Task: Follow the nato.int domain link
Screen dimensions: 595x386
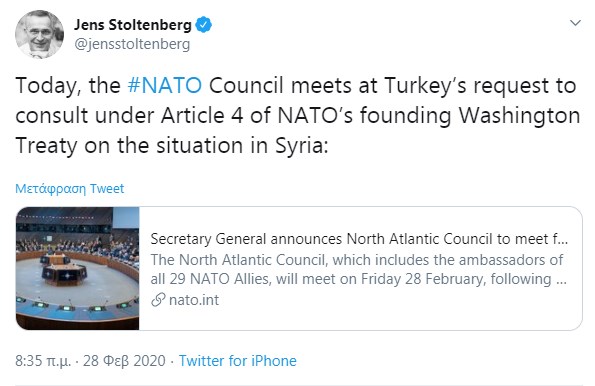Action: [x=194, y=300]
